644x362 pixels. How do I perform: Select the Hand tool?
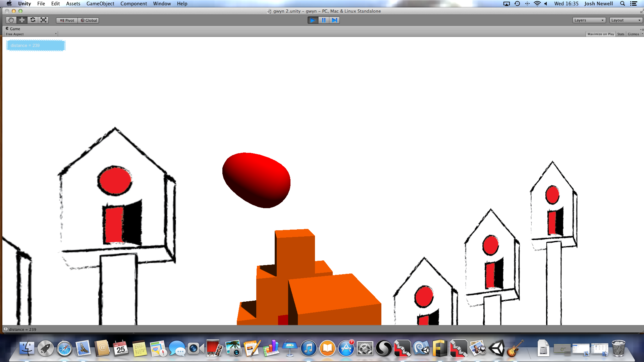tap(11, 20)
